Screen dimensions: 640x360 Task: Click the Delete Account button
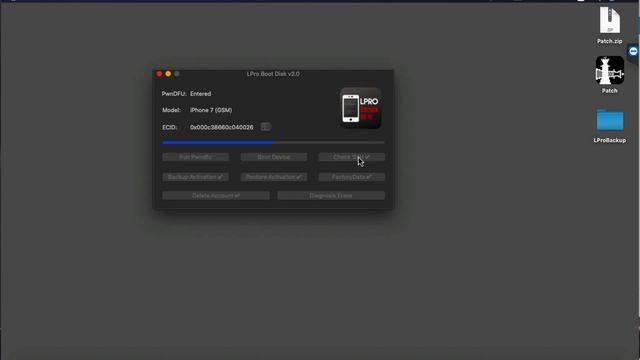[x=216, y=196]
